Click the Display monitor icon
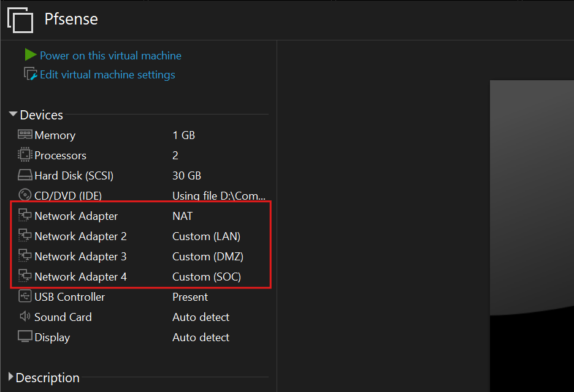Image resolution: width=574 pixels, height=392 pixels. (25, 337)
